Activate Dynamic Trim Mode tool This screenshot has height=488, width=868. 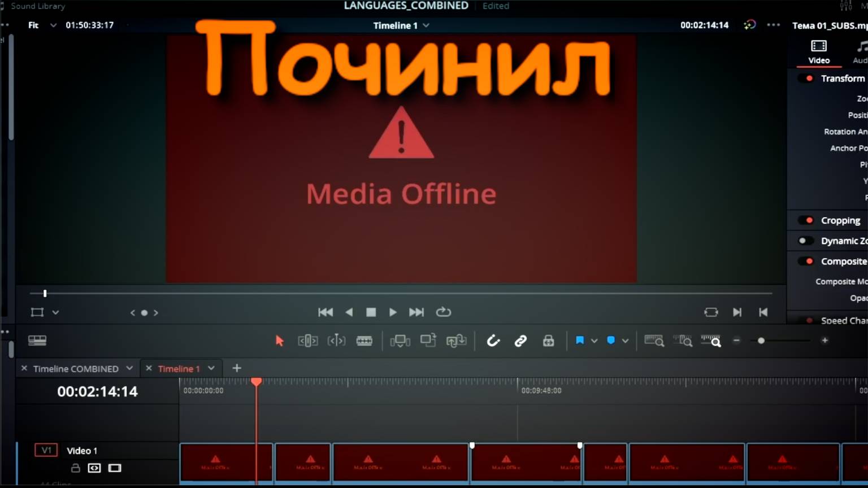[336, 341]
